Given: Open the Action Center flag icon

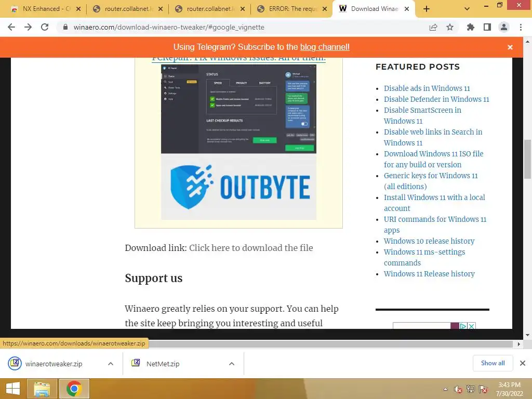Looking at the screenshot, I should (483, 389).
